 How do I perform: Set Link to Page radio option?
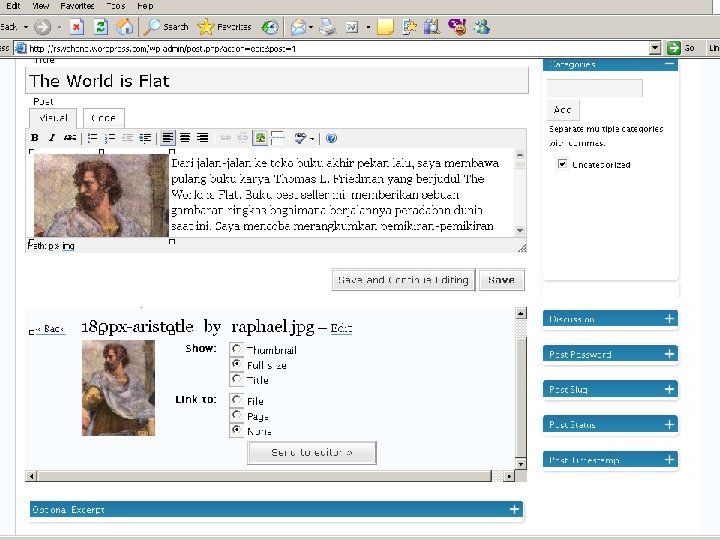click(x=236, y=415)
